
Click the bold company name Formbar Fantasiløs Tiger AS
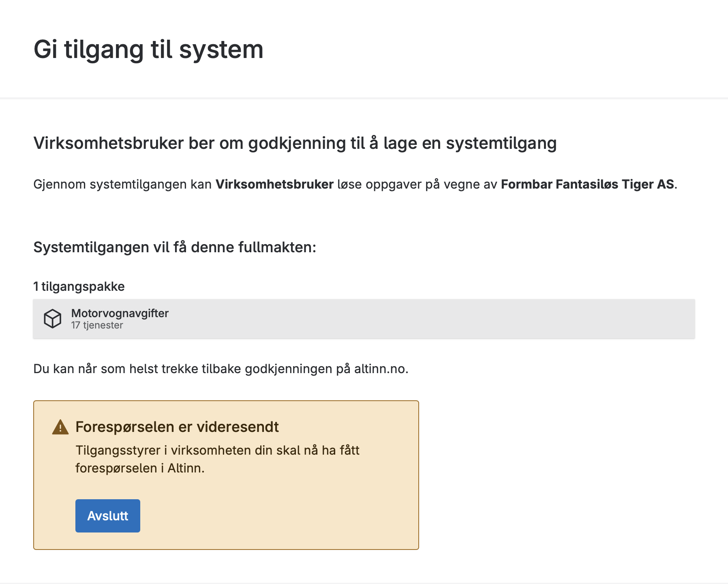coord(587,184)
